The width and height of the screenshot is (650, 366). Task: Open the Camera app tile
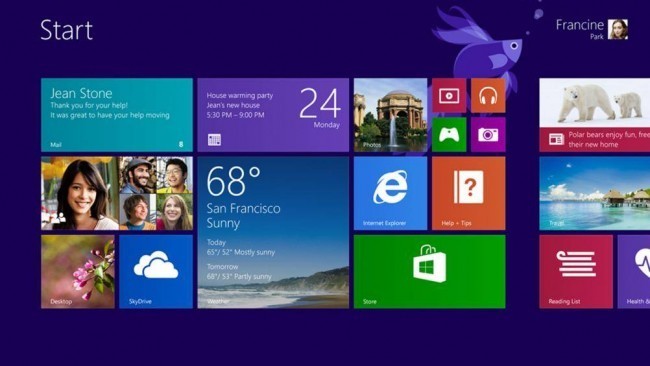(488, 135)
